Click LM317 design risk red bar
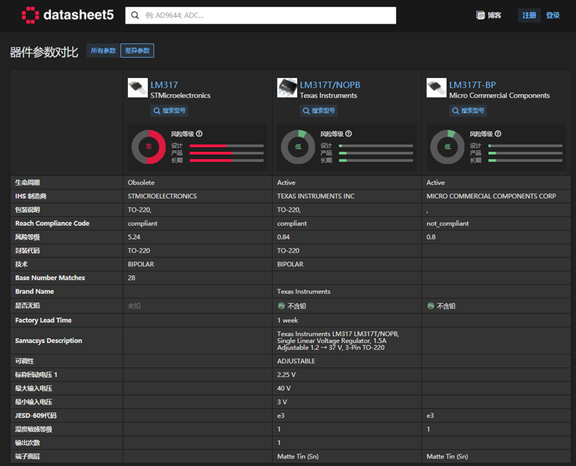The height and width of the screenshot is (466, 576). 208,146
